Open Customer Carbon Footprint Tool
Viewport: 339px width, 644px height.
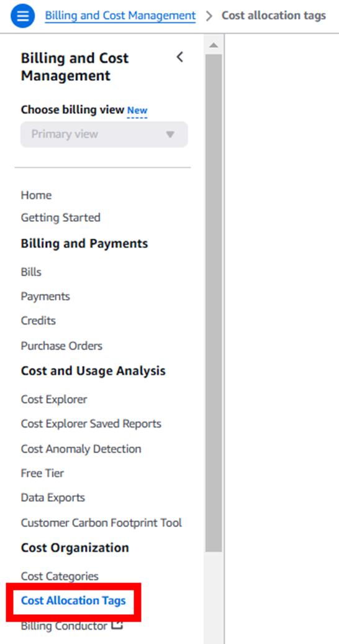[101, 523]
